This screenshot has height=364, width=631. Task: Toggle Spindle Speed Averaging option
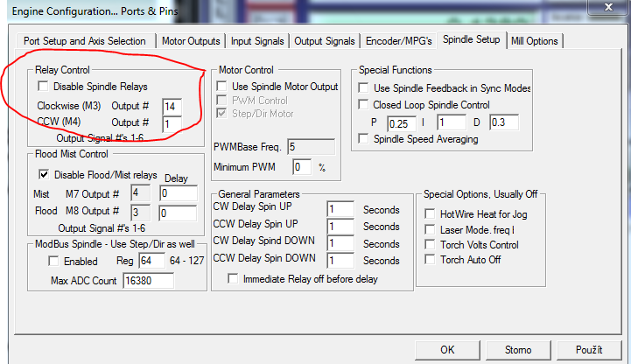364,139
